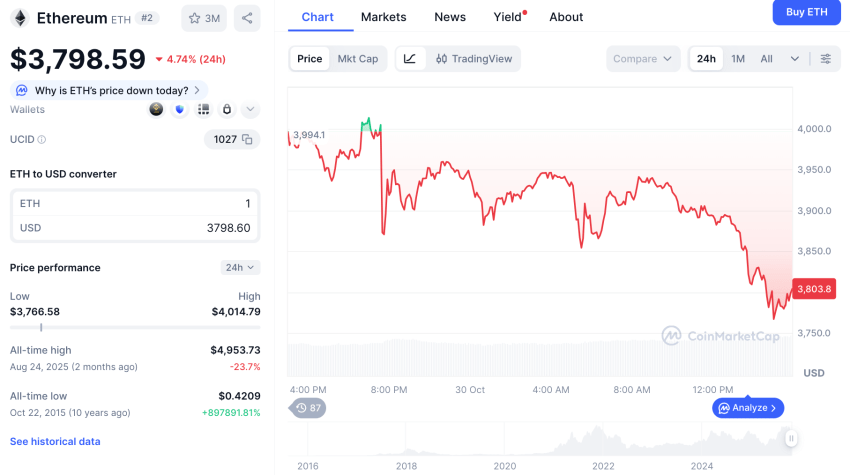Copy the UCID 1027 value
Viewport: 850px width, 475px height.
[247, 139]
